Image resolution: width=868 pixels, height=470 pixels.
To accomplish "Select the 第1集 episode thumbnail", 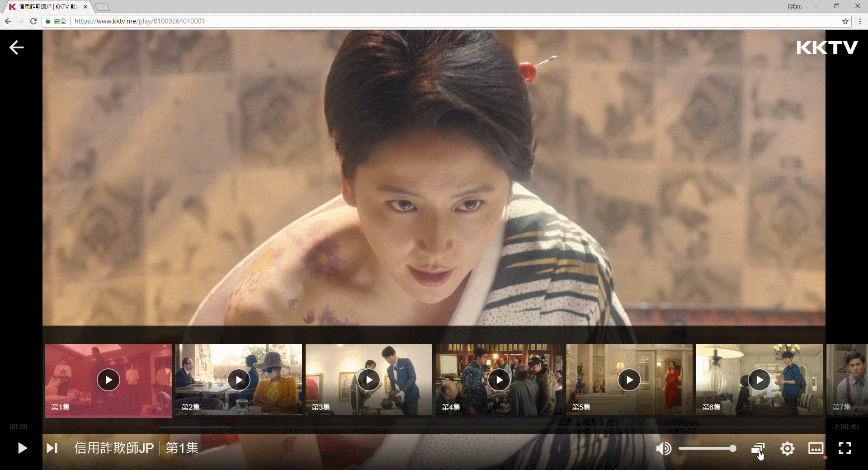I will tap(108, 380).
